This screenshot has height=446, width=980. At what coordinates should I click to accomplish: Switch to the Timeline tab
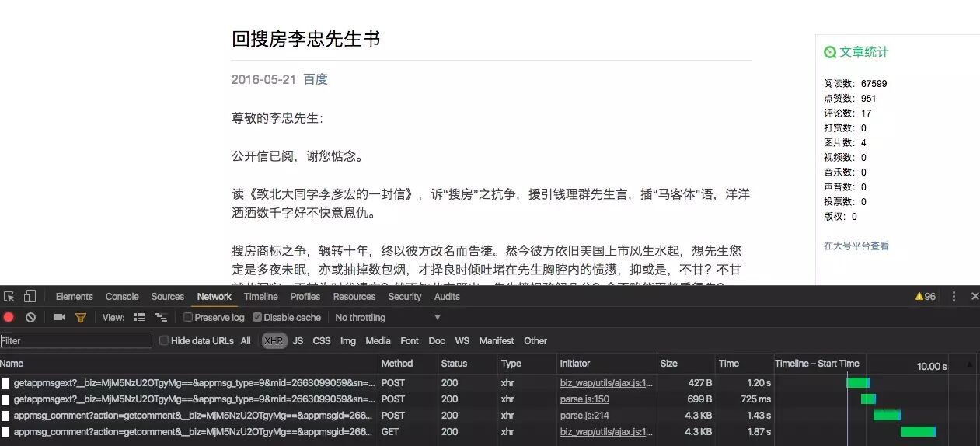(x=261, y=296)
